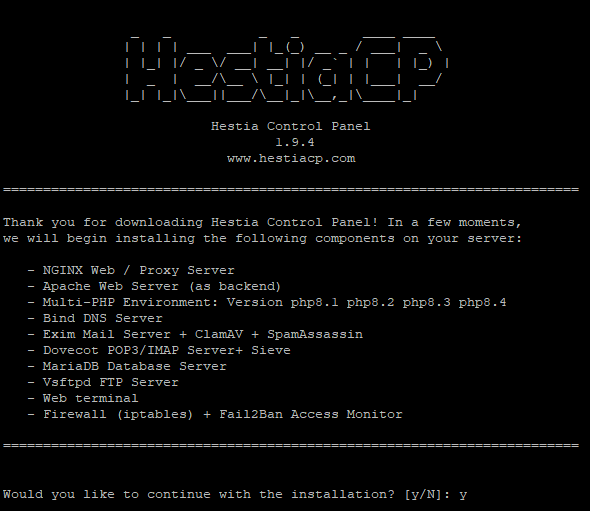Select the Bind DNS Server line

95,318
